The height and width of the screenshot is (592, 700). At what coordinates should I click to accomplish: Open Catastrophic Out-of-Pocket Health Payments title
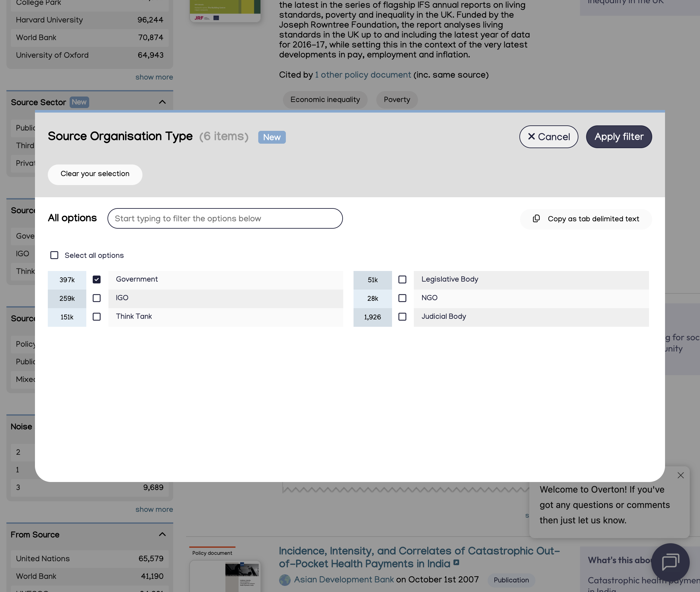[x=419, y=557]
